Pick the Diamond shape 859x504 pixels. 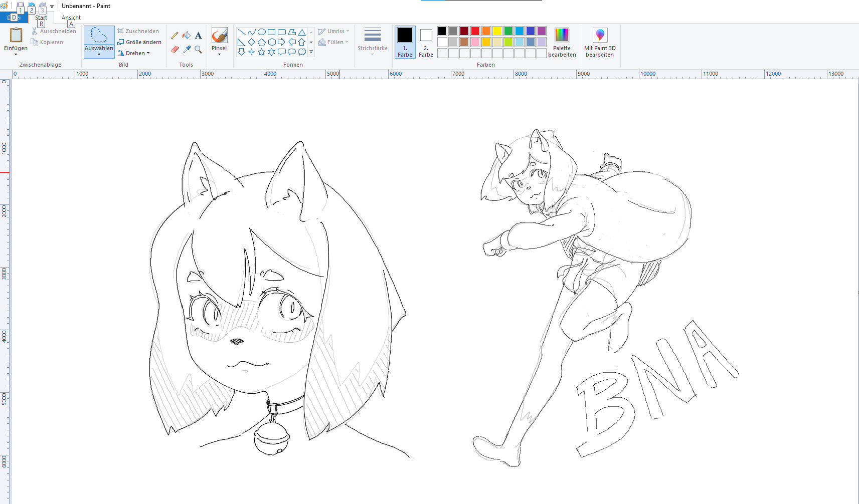[x=251, y=42]
